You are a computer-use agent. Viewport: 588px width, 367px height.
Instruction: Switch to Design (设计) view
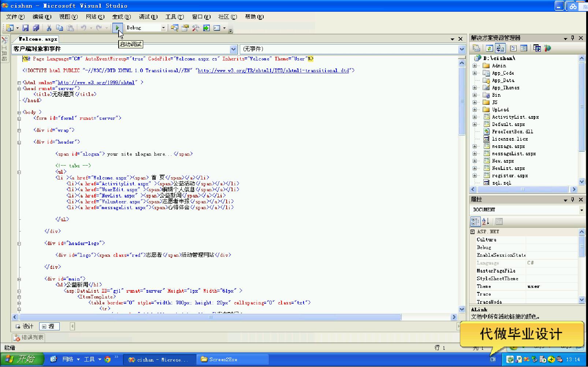coord(25,326)
